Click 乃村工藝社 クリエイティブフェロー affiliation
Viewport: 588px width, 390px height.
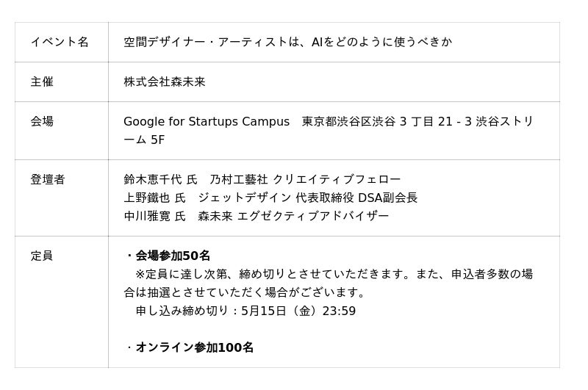point(305,179)
